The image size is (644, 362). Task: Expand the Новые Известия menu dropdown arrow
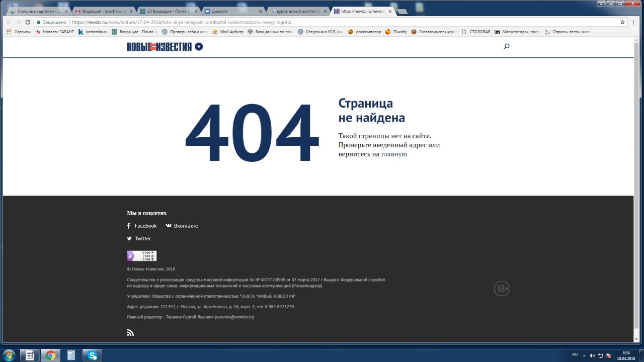[199, 47]
